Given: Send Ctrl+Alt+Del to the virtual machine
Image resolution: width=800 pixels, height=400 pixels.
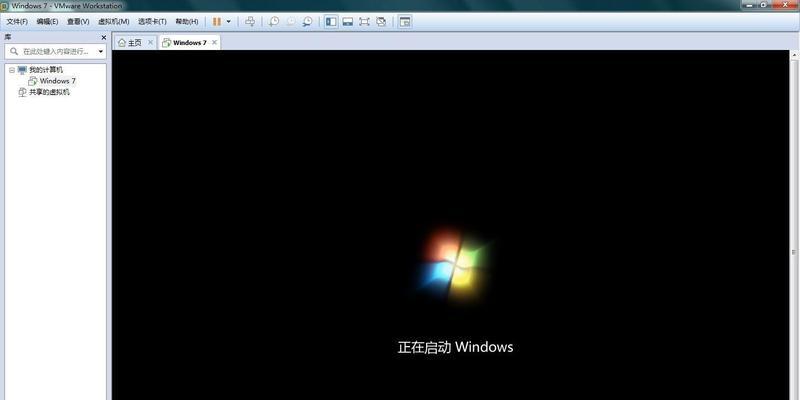Looking at the screenshot, I should (x=249, y=22).
